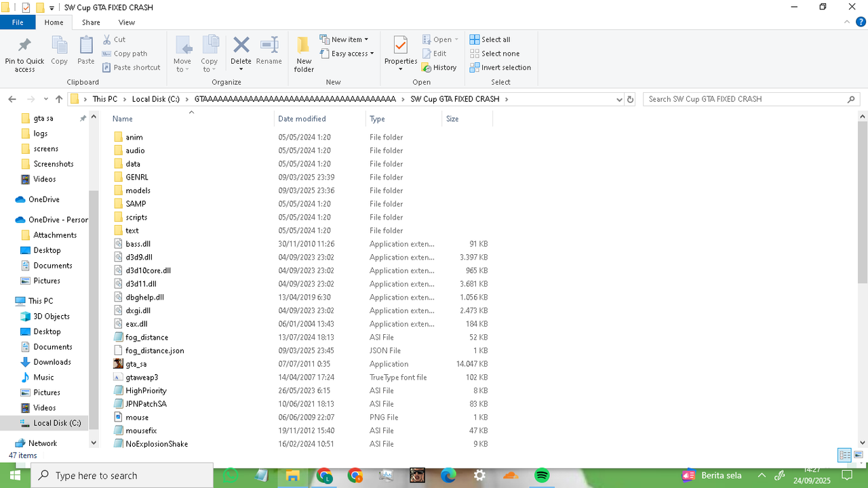Select OneDrive in navigation pane

(43, 199)
